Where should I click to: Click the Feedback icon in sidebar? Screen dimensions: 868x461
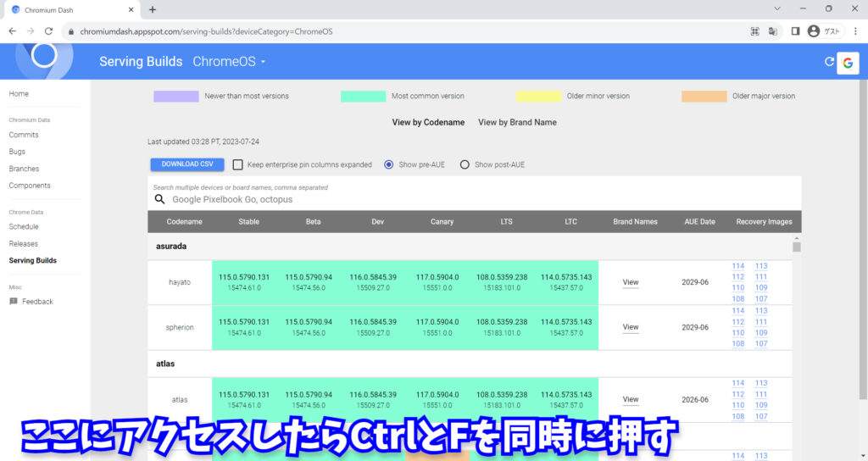click(14, 302)
